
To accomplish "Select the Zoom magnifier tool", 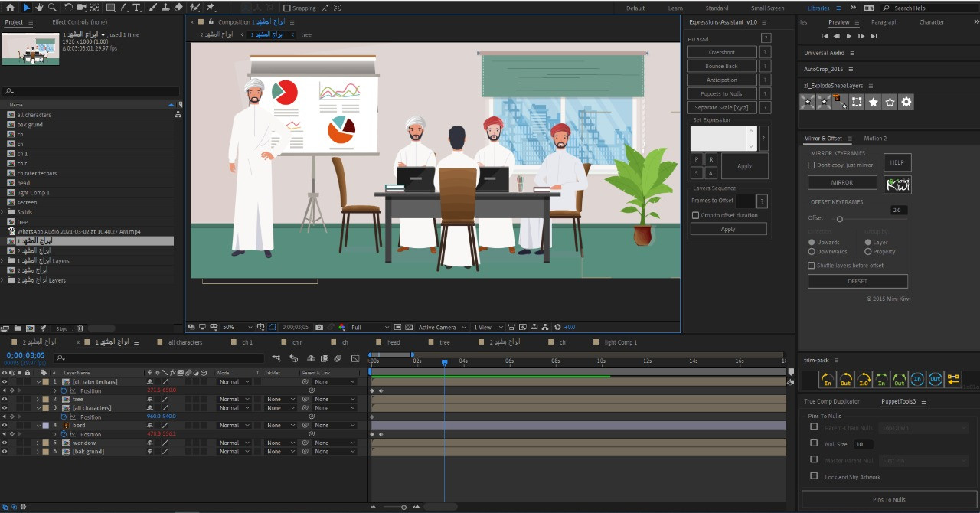I will click(x=52, y=8).
